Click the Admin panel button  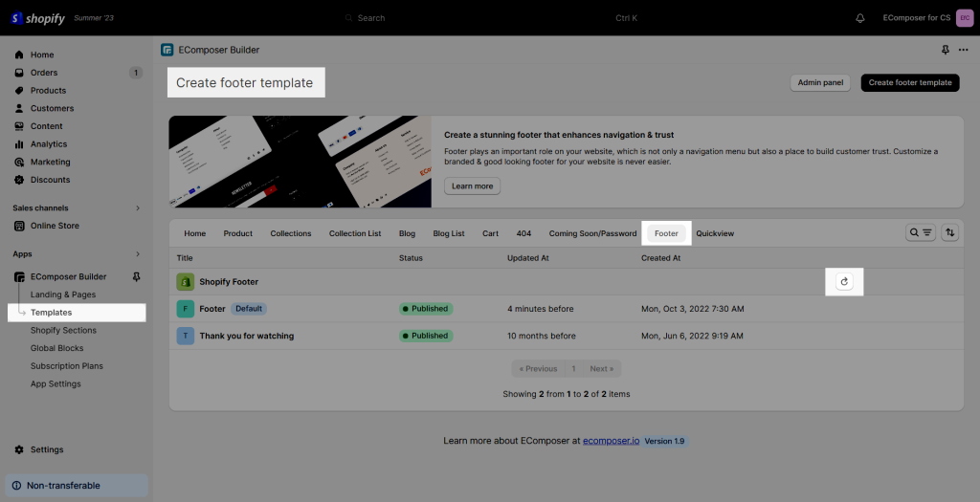[820, 82]
